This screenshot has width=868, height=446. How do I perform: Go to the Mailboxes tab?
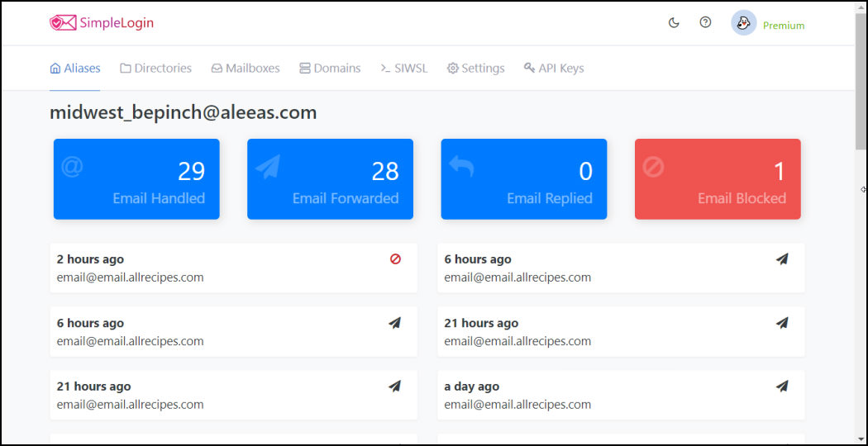coord(246,68)
